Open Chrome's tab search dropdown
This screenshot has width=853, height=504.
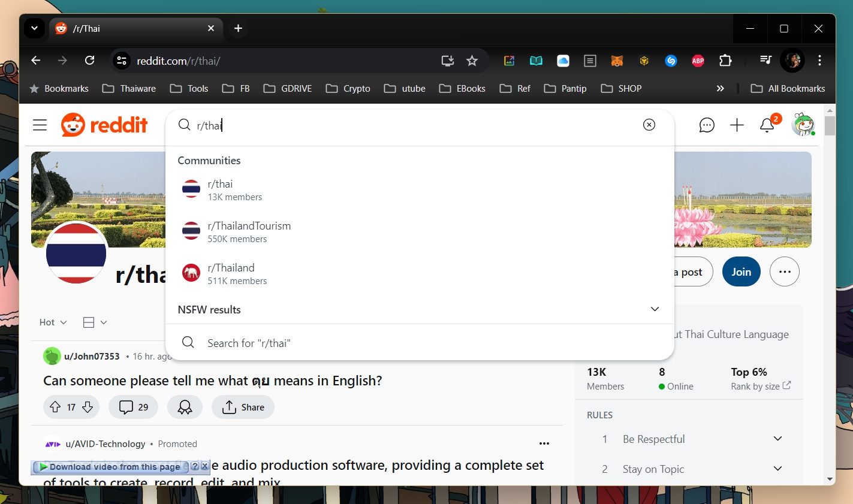34,28
